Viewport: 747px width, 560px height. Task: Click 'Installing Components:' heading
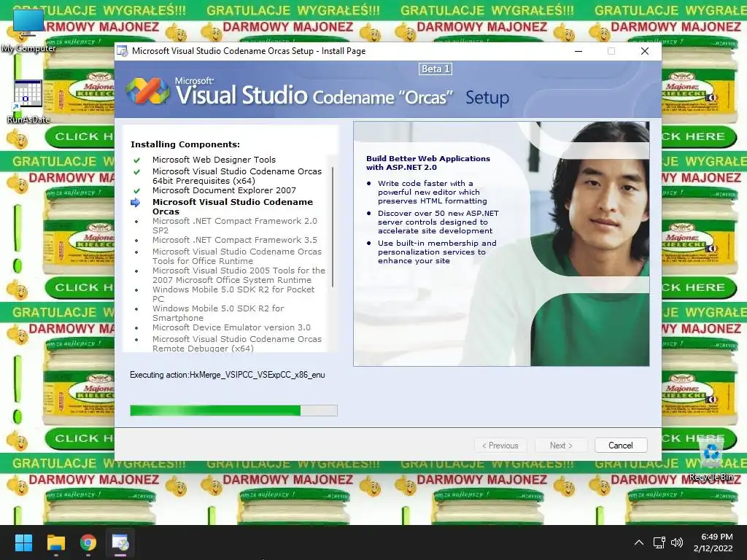(185, 144)
